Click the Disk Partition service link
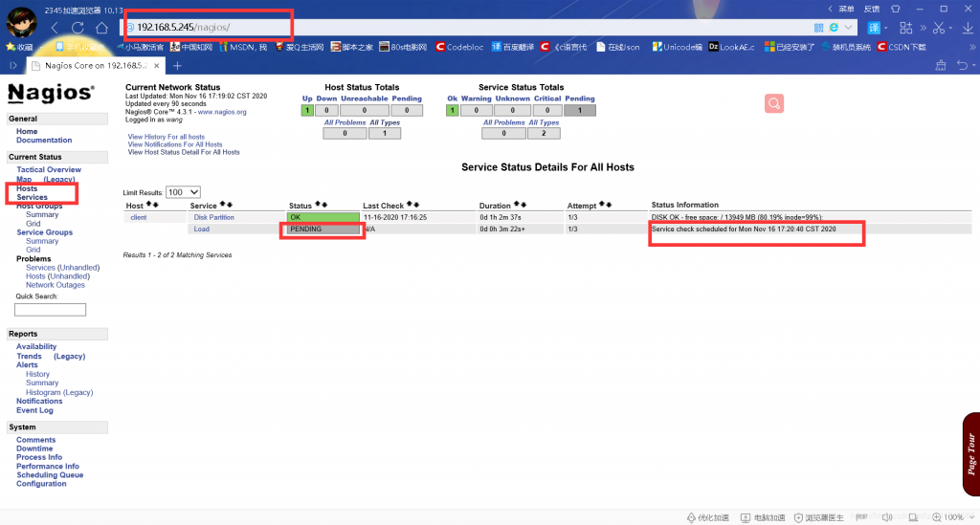The image size is (980, 525). click(213, 217)
